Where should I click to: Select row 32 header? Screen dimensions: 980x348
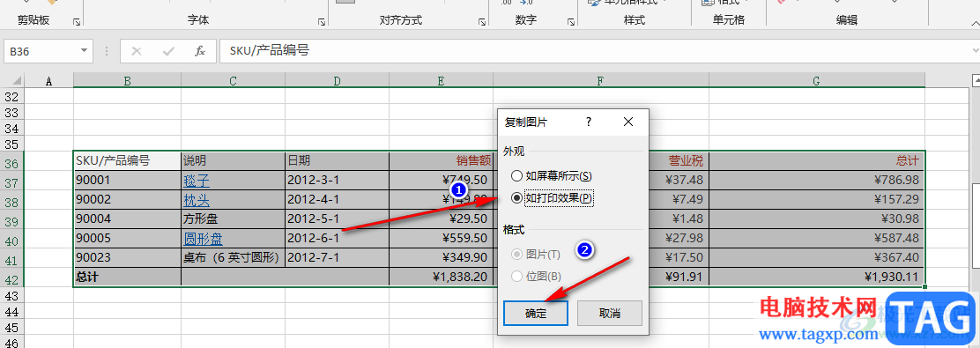pyautogui.click(x=11, y=97)
